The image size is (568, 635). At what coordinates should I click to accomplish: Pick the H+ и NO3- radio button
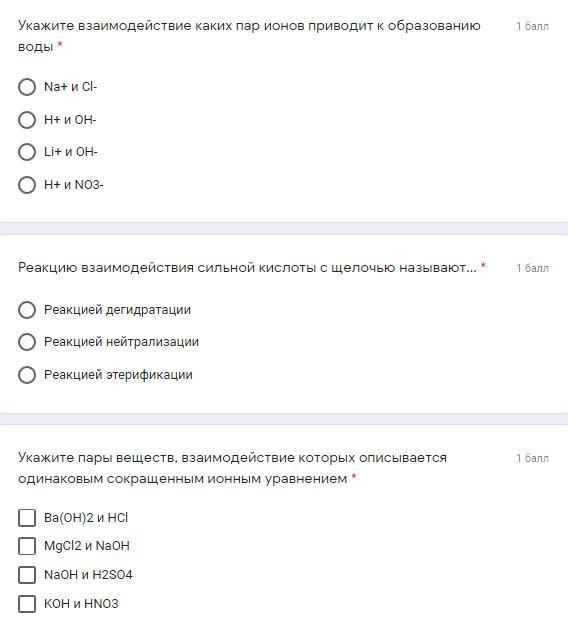(27, 185)
